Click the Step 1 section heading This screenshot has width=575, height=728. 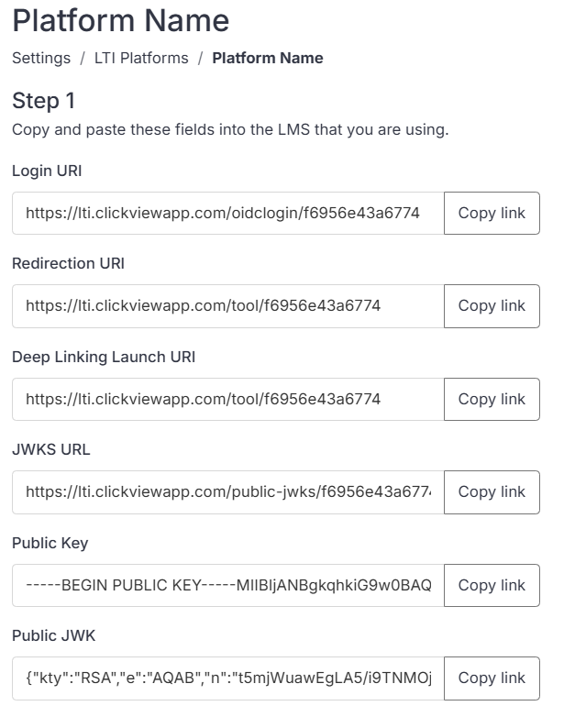point(44,101)
